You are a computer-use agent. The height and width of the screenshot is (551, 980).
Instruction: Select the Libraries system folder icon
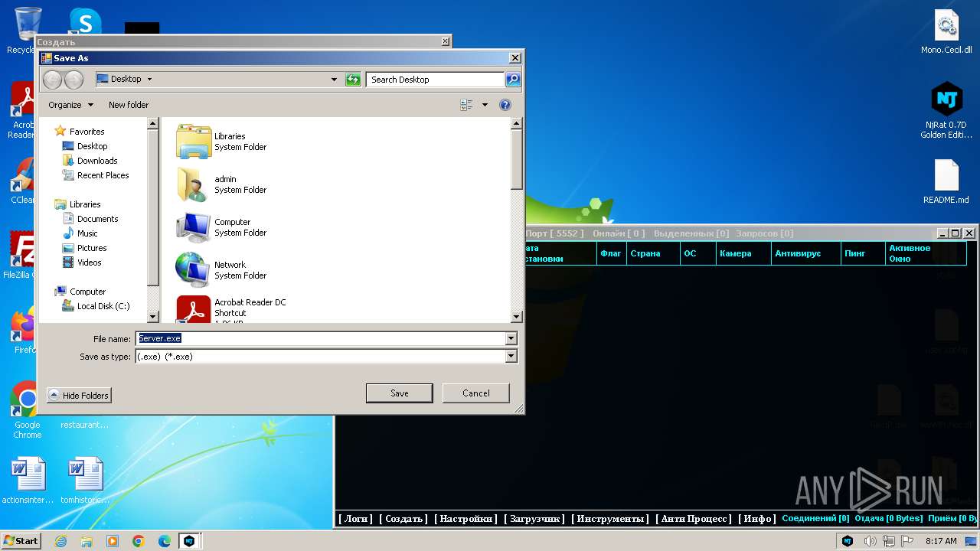194,142
